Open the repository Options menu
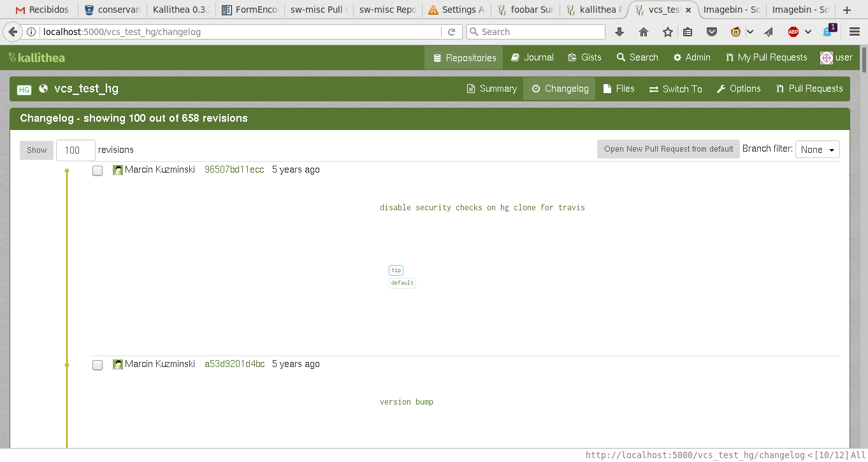This screenshot has width=868, height=462. tap(739, 89)
